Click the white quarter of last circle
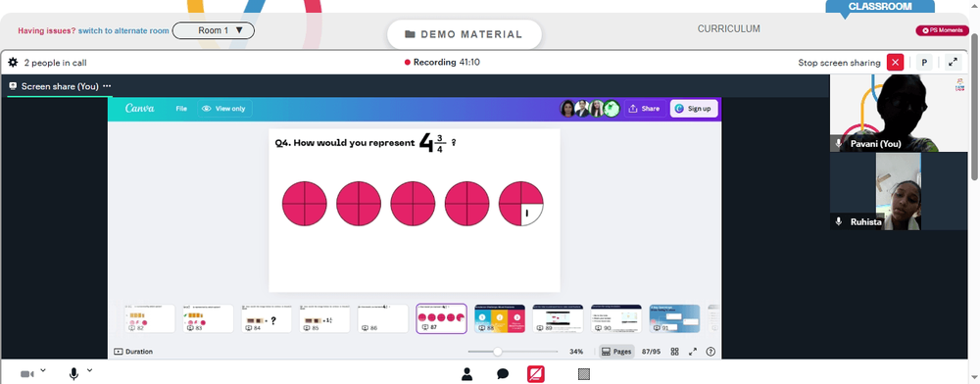 click(x=532, y=215)
